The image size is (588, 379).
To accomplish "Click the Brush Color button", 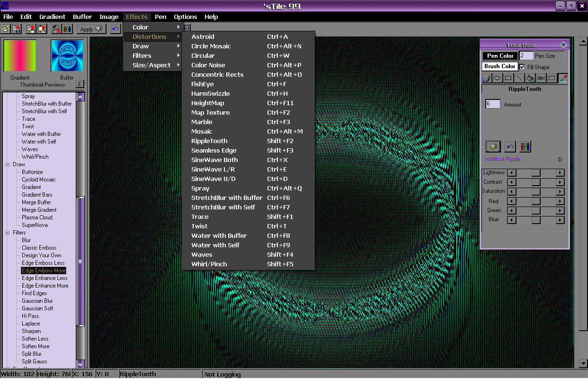I will click(500, 66).
